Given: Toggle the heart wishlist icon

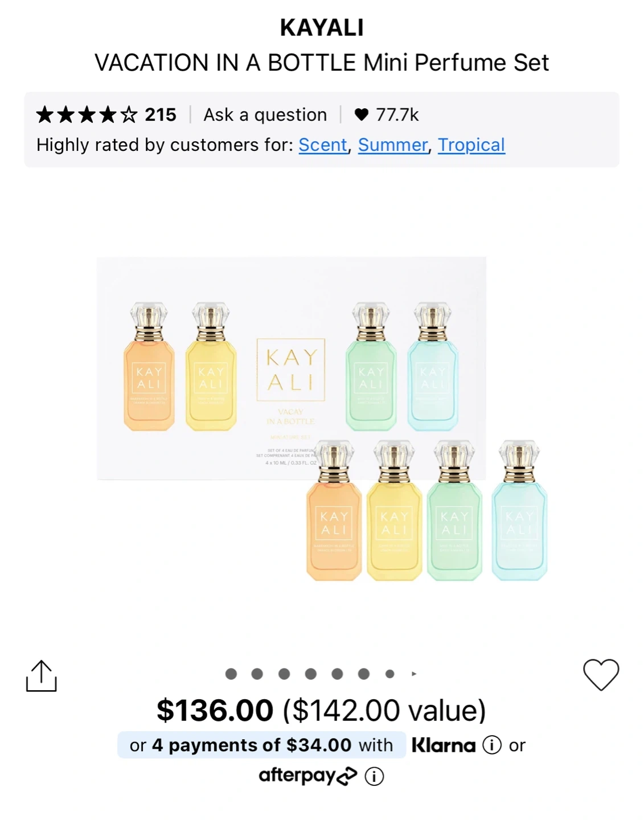Looking at the screenshot, I should 601,675.
